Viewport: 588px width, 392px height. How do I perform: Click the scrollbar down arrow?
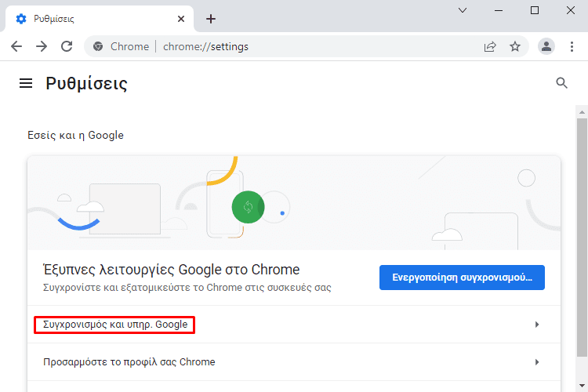[x=582, y=385]
